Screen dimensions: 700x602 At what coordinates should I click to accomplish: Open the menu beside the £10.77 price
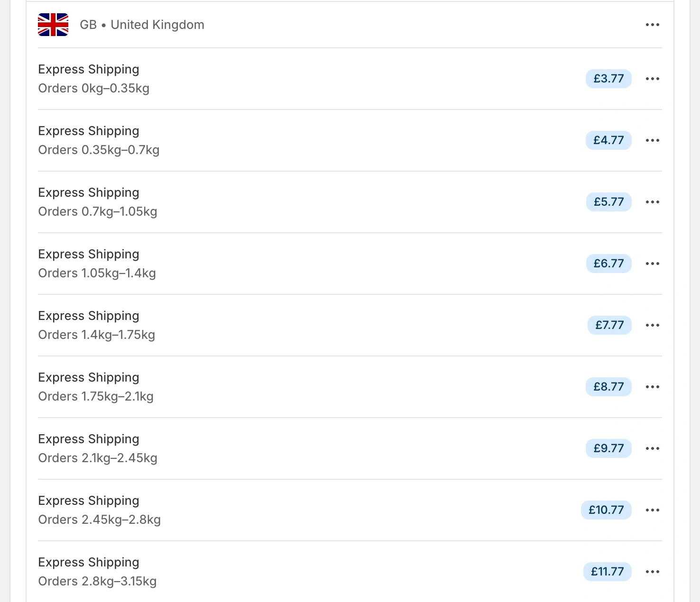click(x=653, y=510)
